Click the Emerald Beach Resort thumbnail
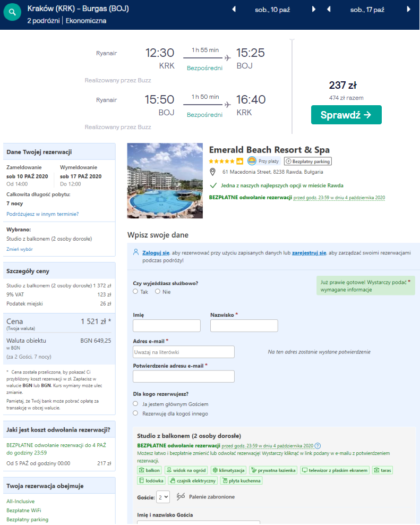Viewport: 420px width, 525px height. 165,181
